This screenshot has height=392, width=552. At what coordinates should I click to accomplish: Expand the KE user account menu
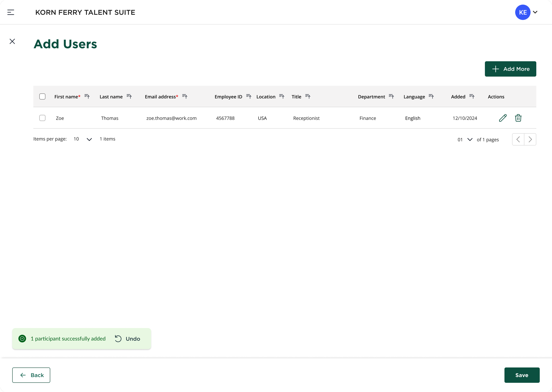click(x=535, y=12)
